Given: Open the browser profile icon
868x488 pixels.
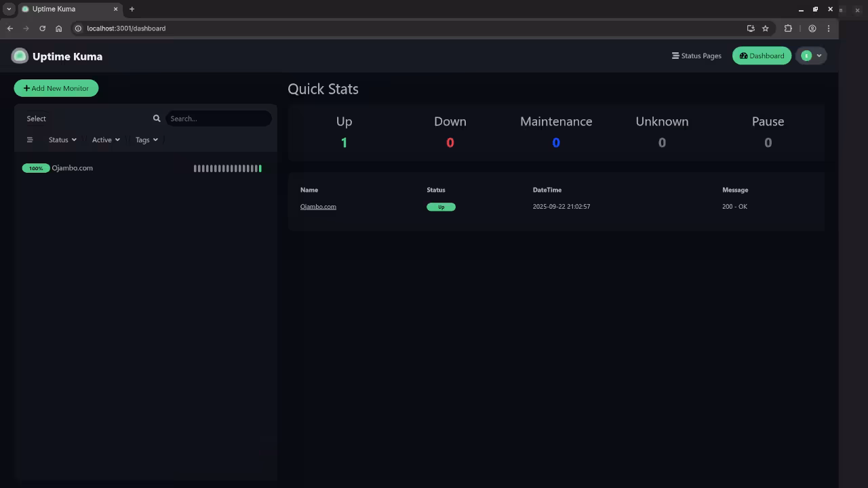Looking at the screenshot, I should coord(812,28).
